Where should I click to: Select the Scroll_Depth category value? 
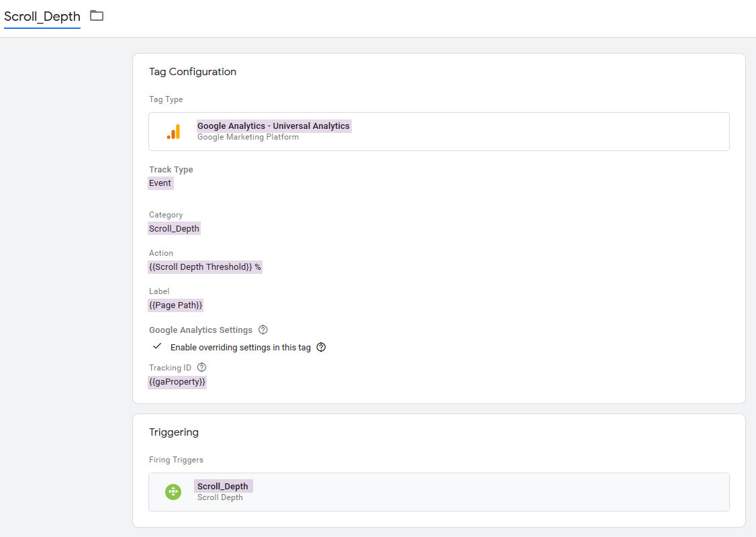point(174,228)
